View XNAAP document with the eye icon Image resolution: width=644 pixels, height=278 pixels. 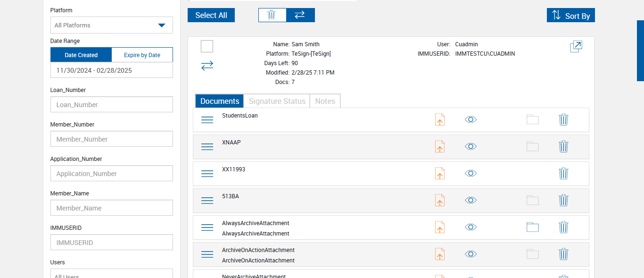click(x=471, y=146)
